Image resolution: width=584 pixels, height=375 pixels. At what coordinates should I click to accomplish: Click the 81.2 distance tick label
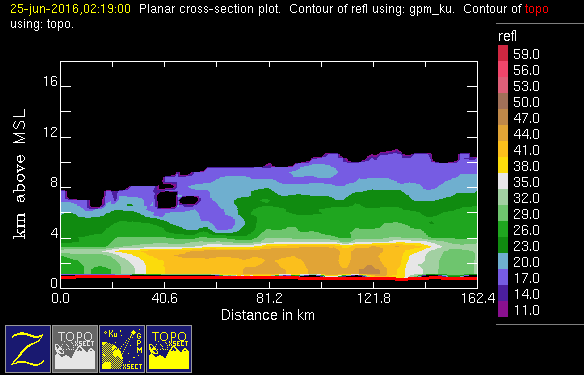[269, 298]
